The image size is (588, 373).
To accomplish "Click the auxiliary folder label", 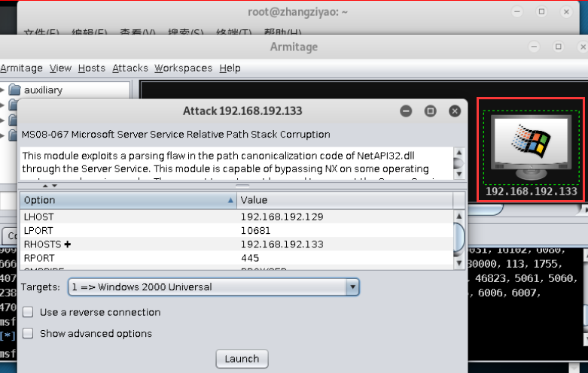I will coord(43,90).
